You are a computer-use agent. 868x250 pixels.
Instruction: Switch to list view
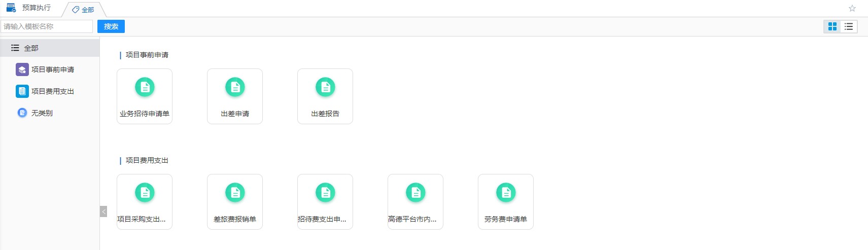click(849, 26)
